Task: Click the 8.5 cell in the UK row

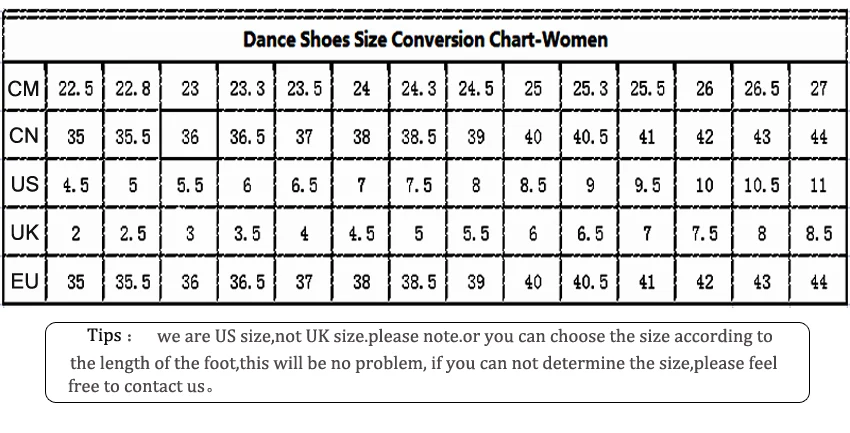Action: (x=819, y=234)
